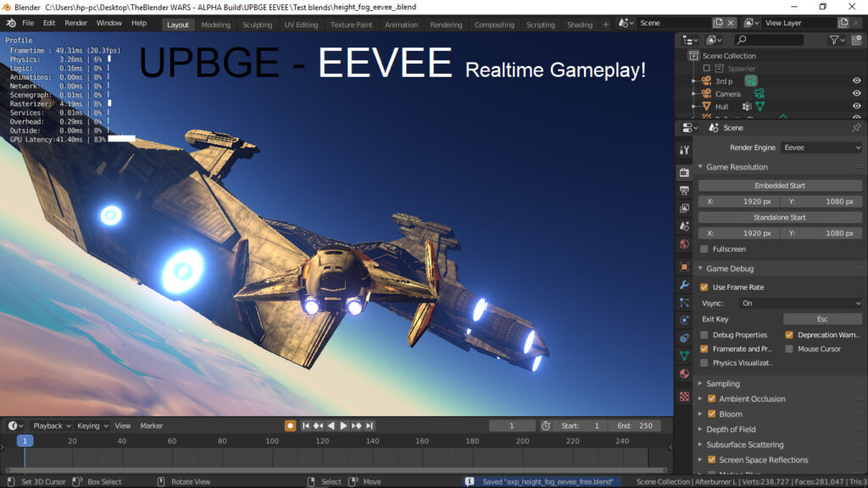Open the view layer browse dropdown
This screenshot has height=488, width=868.
coord(751,23)
